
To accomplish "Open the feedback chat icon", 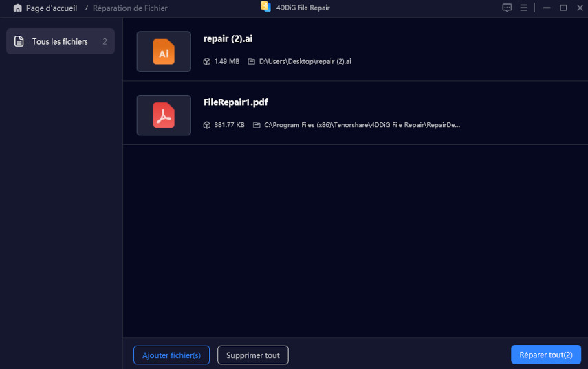I will pos(507,8).
